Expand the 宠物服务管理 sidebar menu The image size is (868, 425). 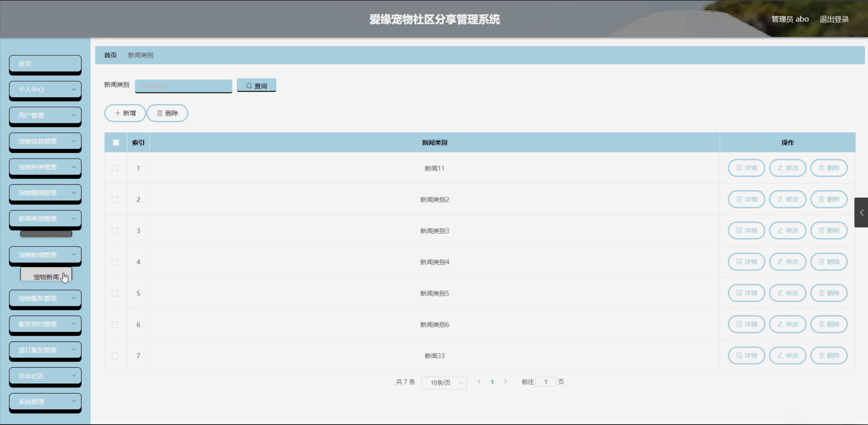pyautogui.click(x=45, y=298)
